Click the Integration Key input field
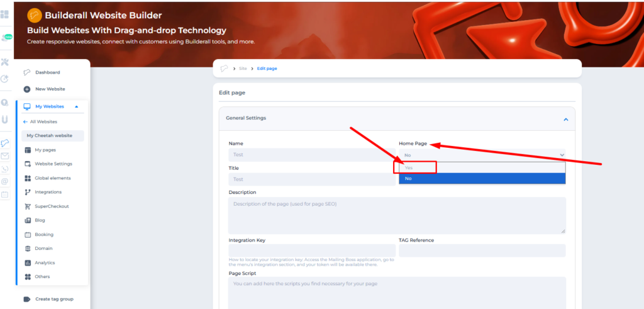 coord(312,250)
